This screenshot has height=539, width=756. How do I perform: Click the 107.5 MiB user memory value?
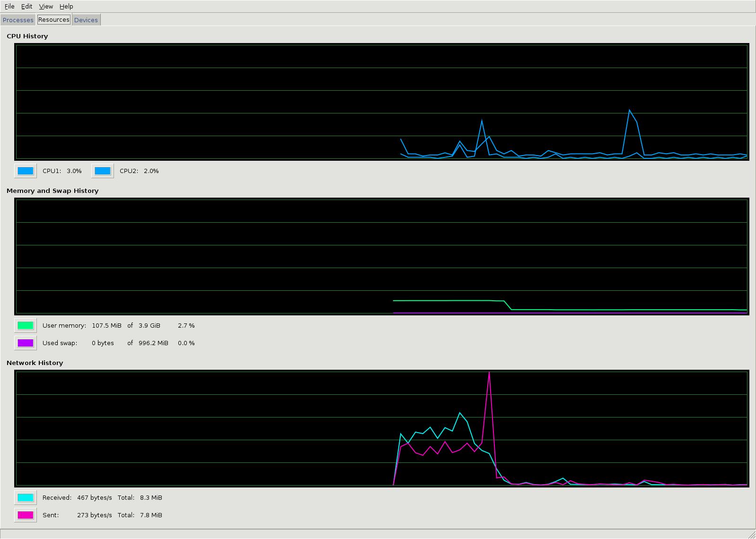click(106, 325)
